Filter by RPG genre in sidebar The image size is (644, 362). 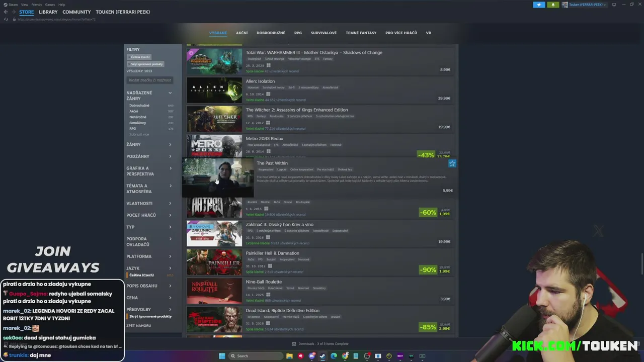(133, 129)
